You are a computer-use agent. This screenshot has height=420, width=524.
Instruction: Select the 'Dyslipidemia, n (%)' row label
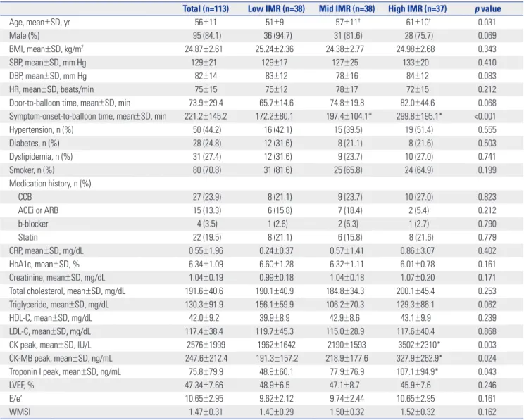tap(41, 157)
